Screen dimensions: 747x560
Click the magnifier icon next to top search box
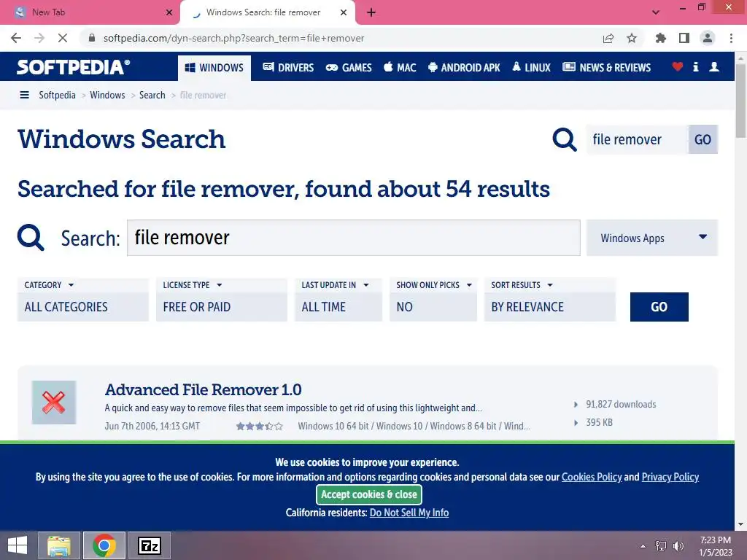565,139
